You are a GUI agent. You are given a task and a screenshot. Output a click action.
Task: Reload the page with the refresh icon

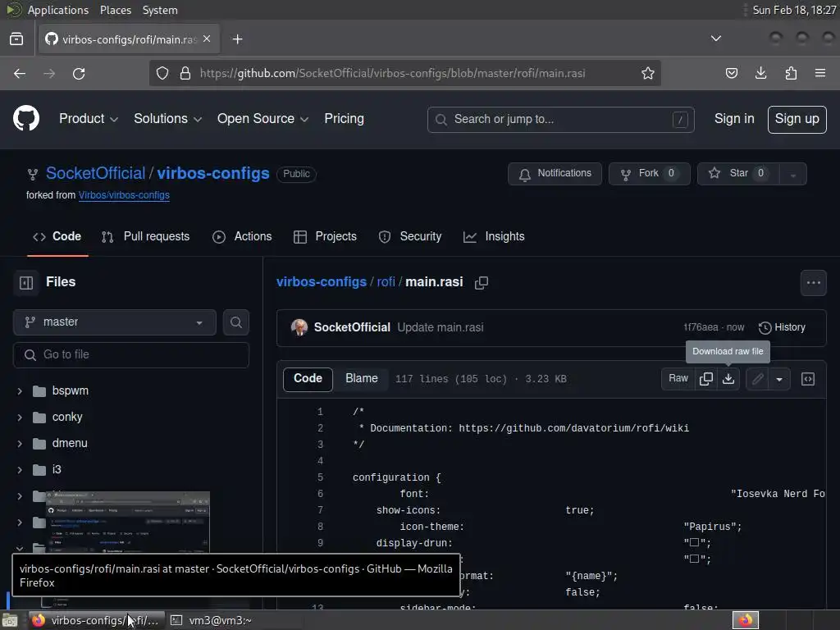click(x=79, y=73)
